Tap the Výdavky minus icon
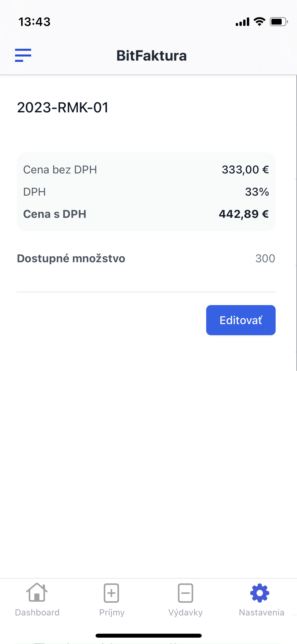This screenshot has width=297, height=644. point(186,593)
